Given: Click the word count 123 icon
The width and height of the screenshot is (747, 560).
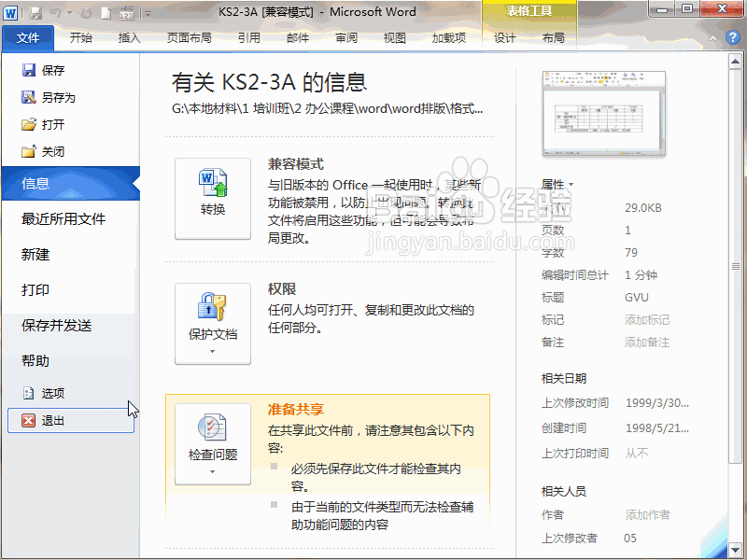Looking at the screenshot, I should click(x=126, y=13).
